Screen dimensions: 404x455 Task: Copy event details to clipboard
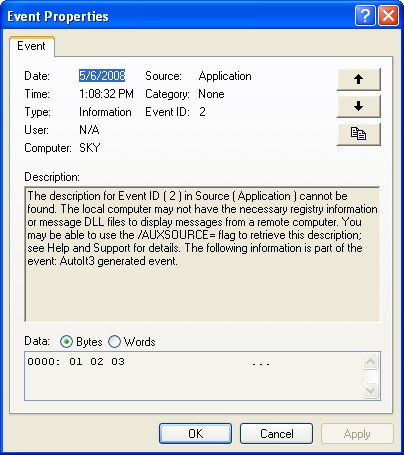359,134
